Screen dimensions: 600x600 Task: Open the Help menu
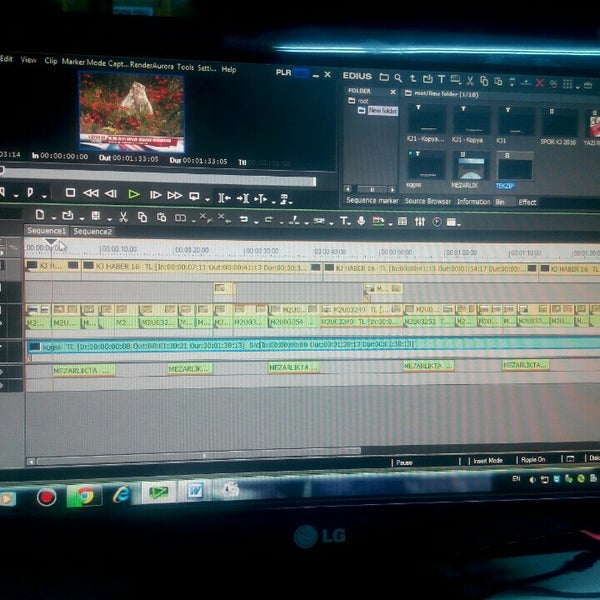(228, 69)
